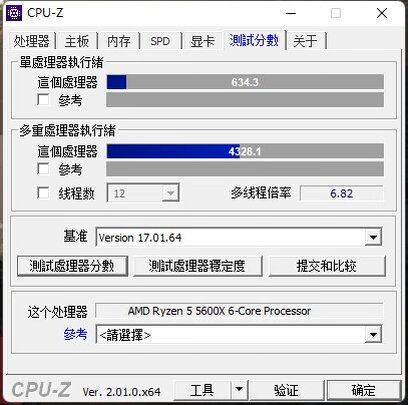Switch to the 处理器 tab
The width and height of the screenshot is (408, 405).
[x=31, y=41]
